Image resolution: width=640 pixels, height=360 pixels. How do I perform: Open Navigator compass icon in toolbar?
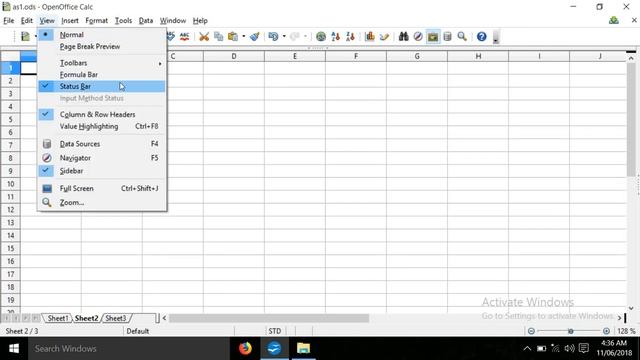418,37
